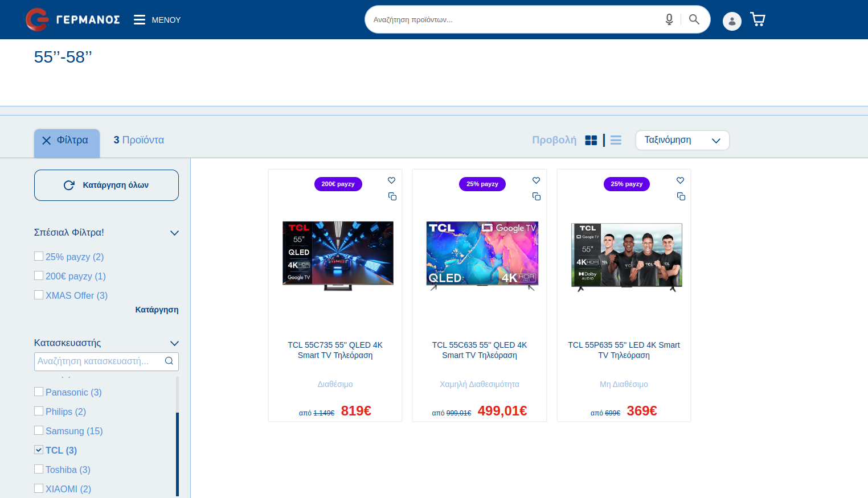
Task: Click compare icon on TCL 55C735
Action: click(392, 196)
